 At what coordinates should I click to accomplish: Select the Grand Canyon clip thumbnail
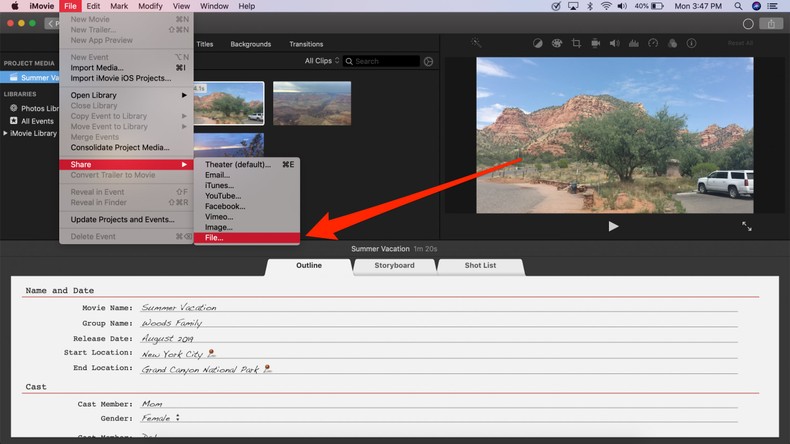pyautogui.click(x=312, y=104)
